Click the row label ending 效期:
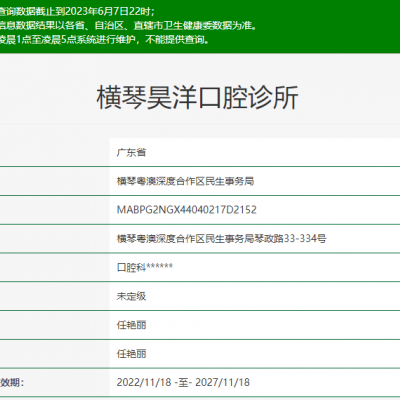Viewport: 400px width, 400px height. (12, 382)
